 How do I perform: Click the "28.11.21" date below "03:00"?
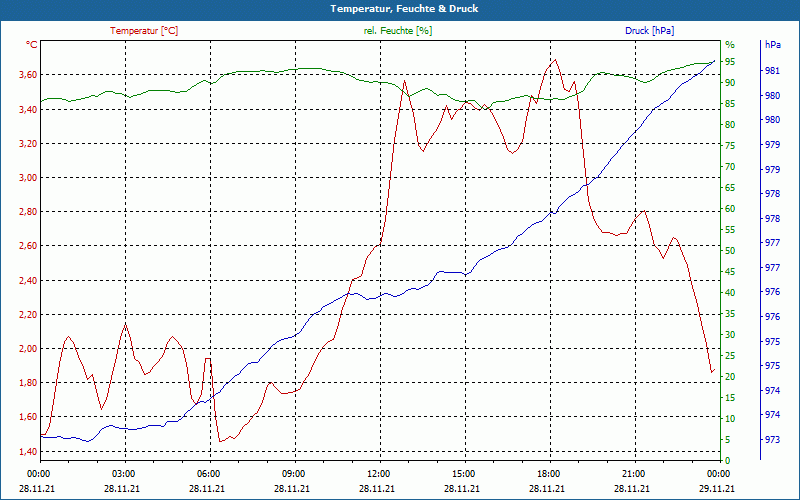(122, 488)
